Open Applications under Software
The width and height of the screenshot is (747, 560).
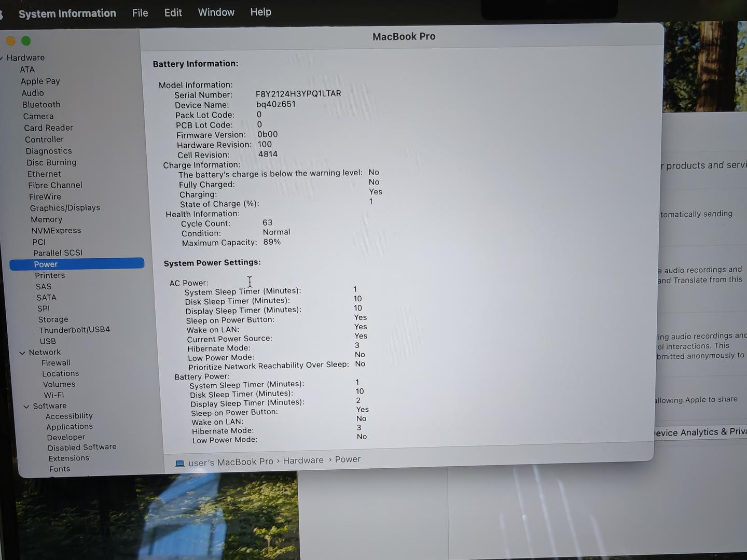(x=70, y=427)
